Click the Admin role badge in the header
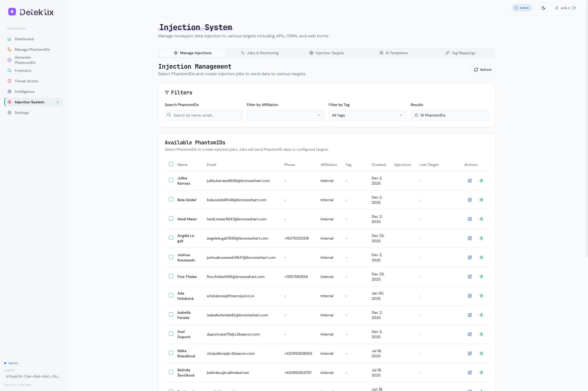This screenshot has width=588, height=391. pyautogui.click(x=521, y=8)
